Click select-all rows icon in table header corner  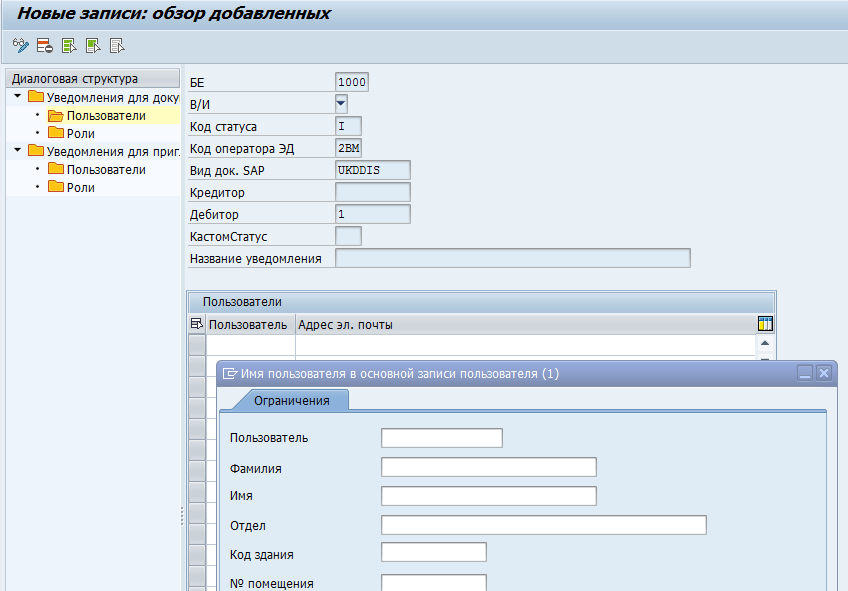(196, 324)
